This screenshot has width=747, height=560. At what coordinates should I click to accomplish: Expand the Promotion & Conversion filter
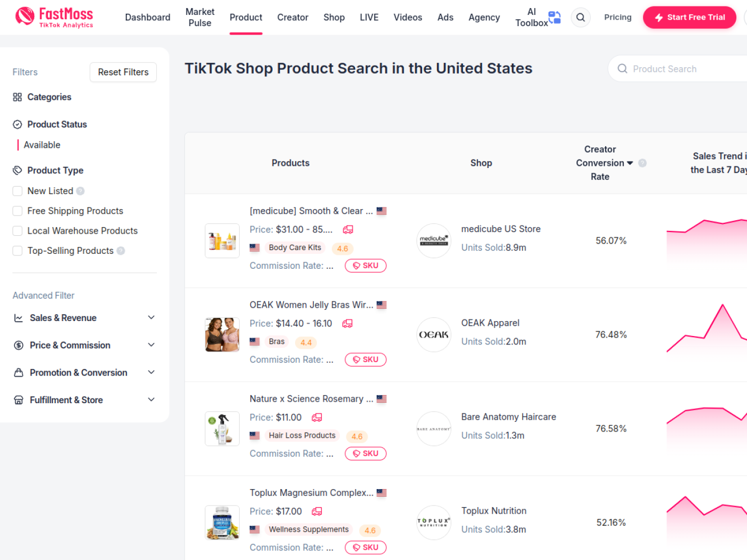pyautogui.click(x=85, y=372)
